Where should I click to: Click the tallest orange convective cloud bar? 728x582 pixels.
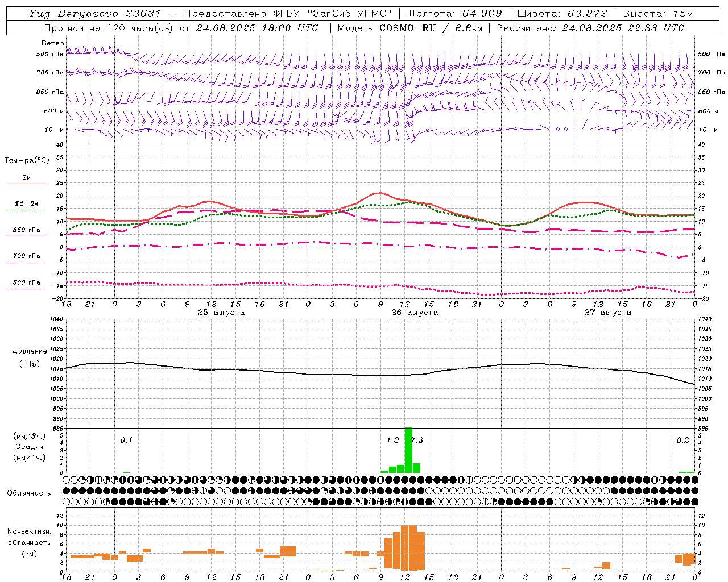pyautogui.click(x=408, y=548)
